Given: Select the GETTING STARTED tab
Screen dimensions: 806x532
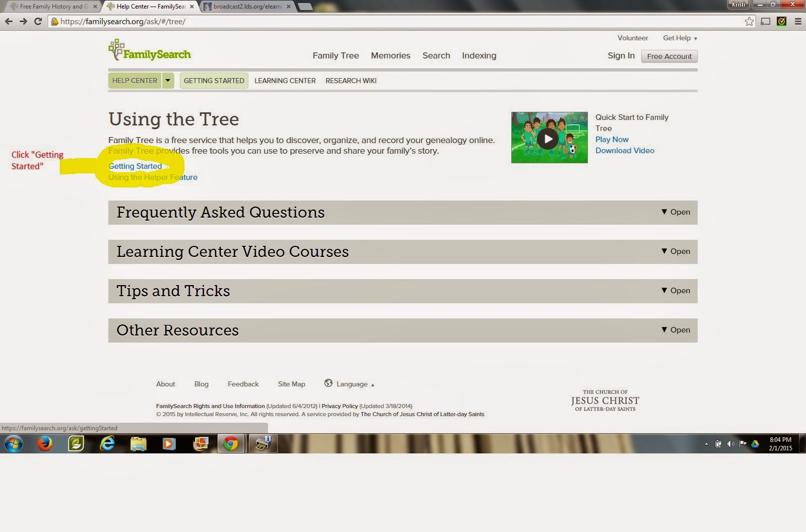Looking at the screenshot, I should [x=214, y=81].
